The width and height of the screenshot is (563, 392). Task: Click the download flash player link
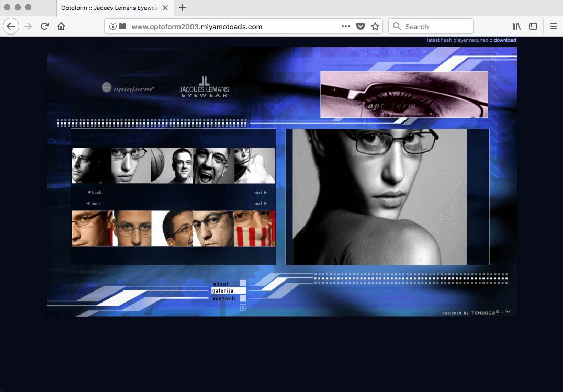tap(504, 40)
